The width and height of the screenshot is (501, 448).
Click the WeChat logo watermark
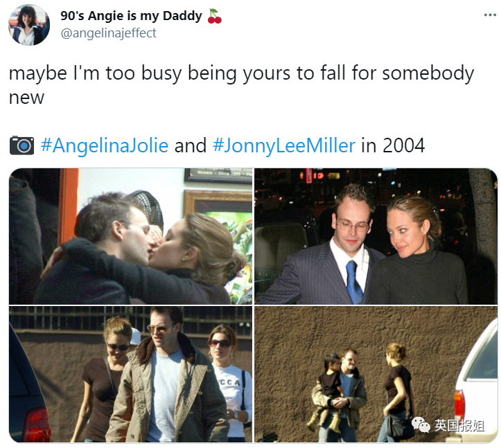[421, 424]
